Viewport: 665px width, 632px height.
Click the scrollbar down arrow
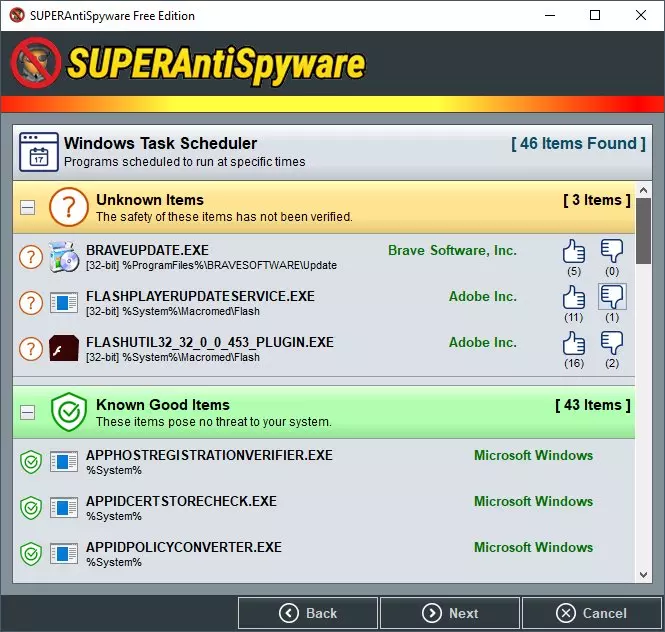pyautogui.click(x=643, y=575)
